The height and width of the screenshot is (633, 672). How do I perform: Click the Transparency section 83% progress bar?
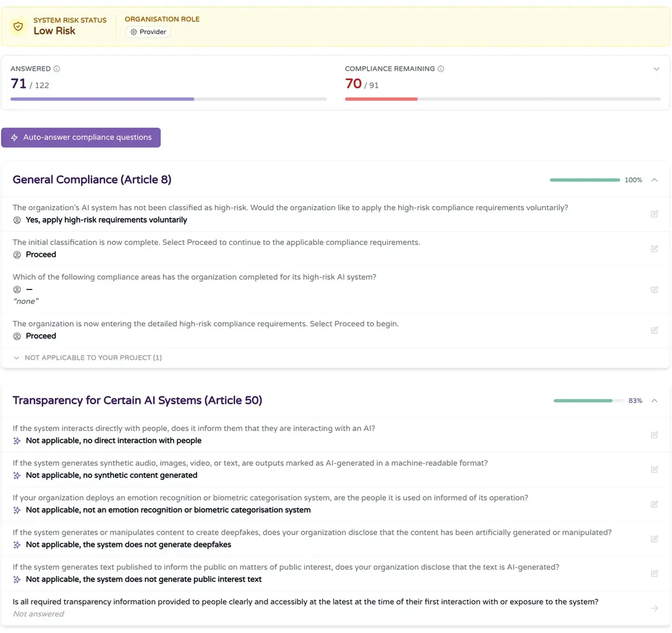point(589,401)
